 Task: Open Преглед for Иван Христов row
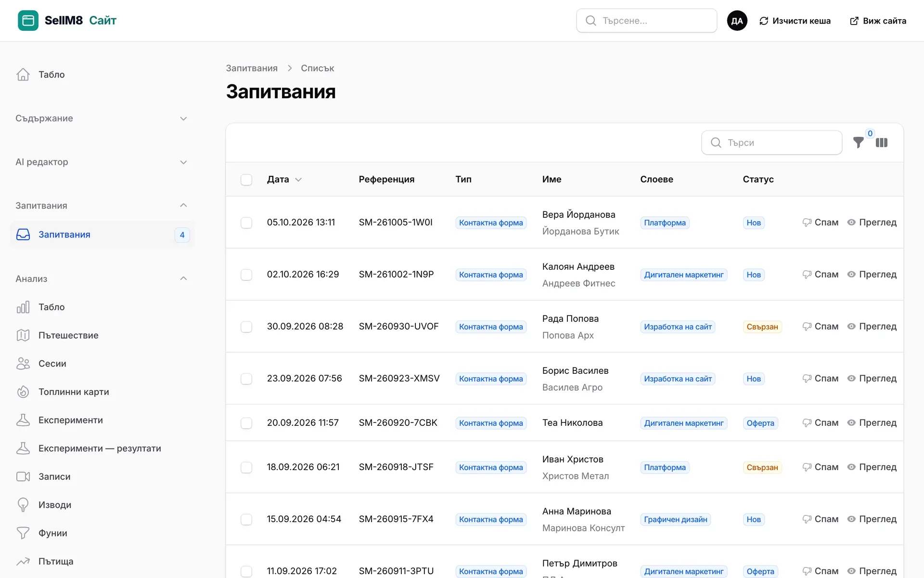coord(872,467)
